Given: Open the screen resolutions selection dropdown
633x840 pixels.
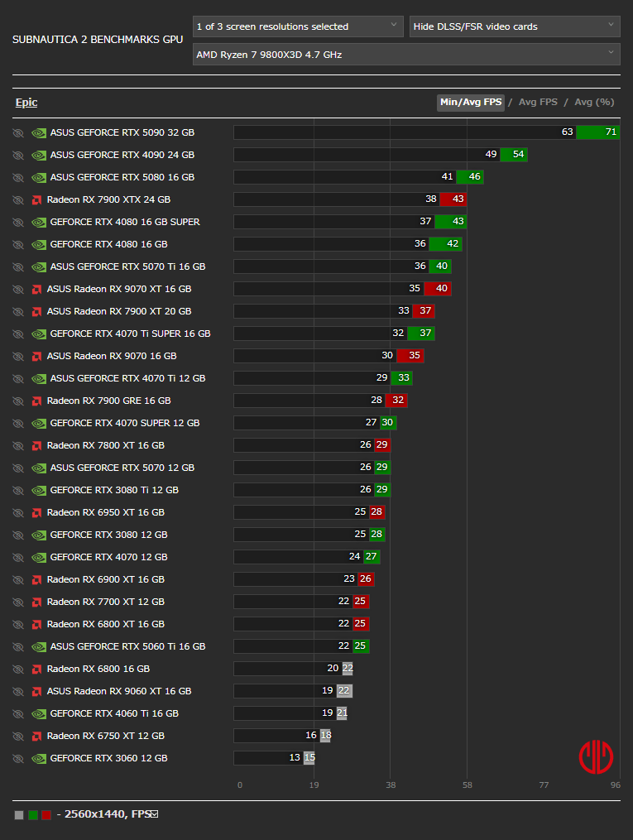Looking at the screenshot, I should (298, 26).
